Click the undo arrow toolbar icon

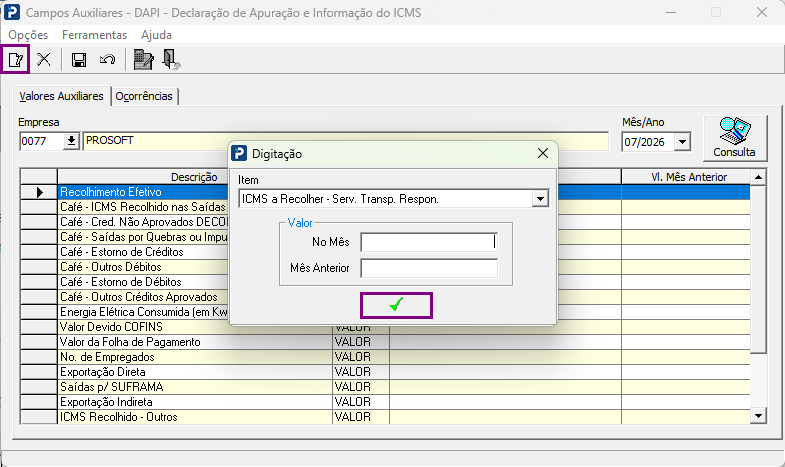tap(107, 60)
